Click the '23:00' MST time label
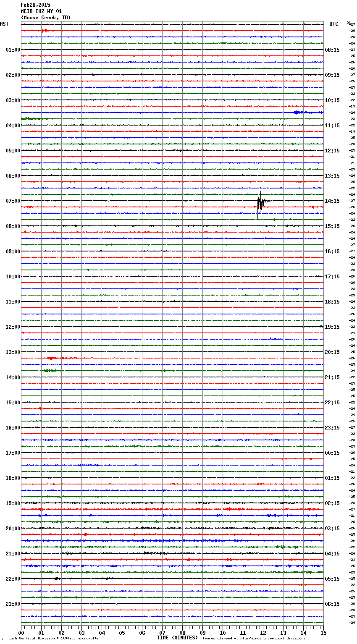The height and width of the screenshot is (644, 357). click(x=13, y=604)
